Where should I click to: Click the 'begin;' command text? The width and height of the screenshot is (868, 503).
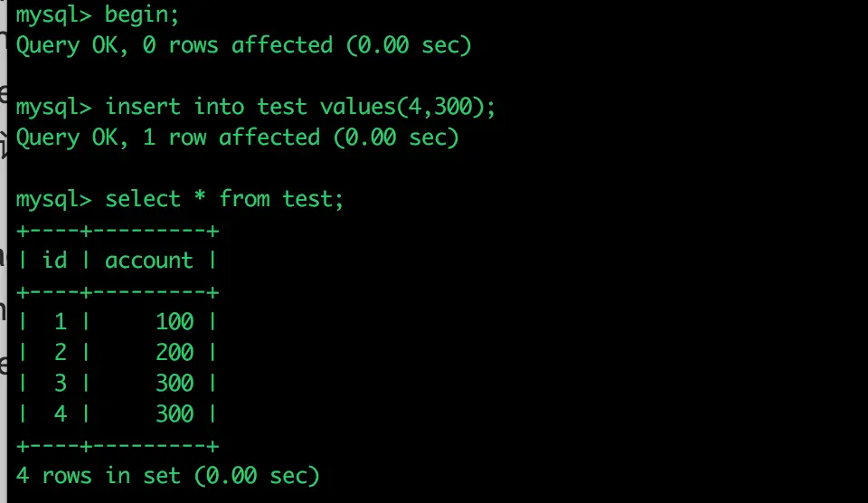142,15
